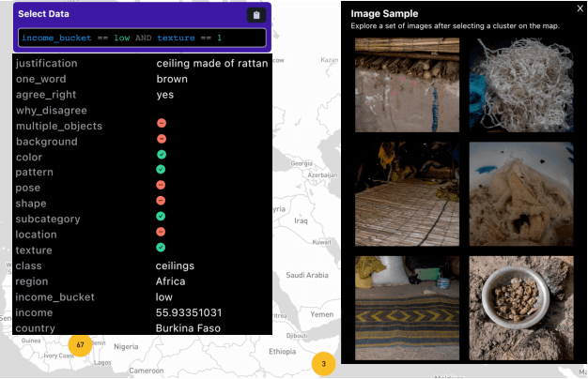
Task: Click the red minus icon for pose
Action: tap(161, 186)
